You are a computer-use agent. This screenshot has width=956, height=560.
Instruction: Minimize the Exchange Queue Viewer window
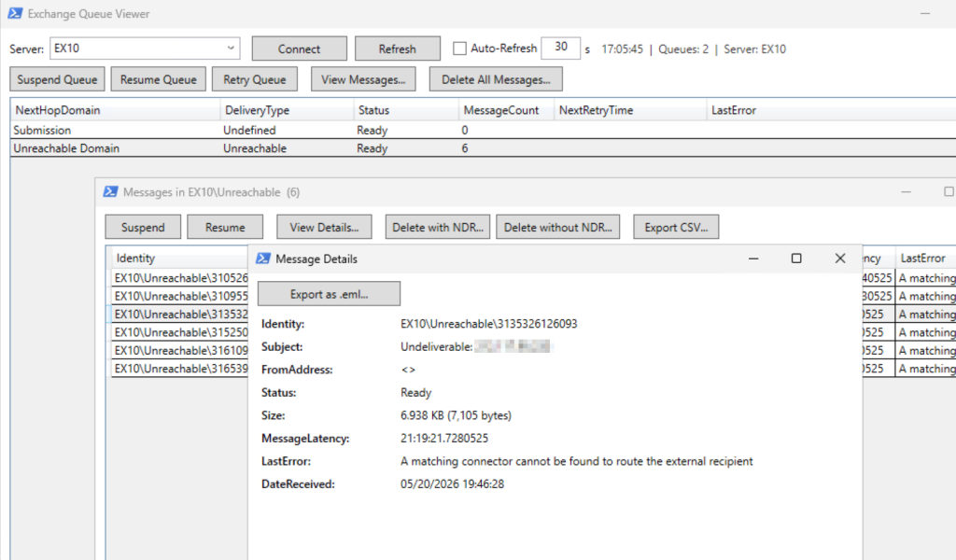tap(925, 13)
